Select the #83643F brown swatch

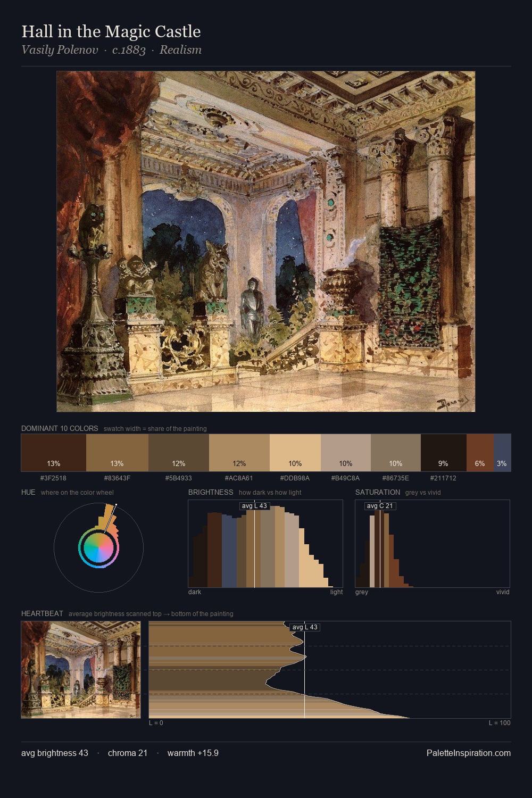pyautogui.click(x=117, y=453)
